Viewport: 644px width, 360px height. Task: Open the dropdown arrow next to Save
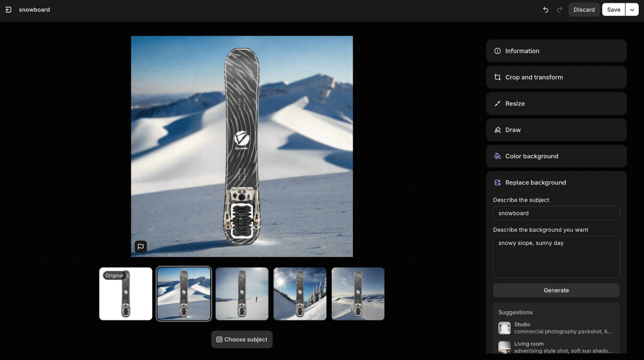[632, 10]
